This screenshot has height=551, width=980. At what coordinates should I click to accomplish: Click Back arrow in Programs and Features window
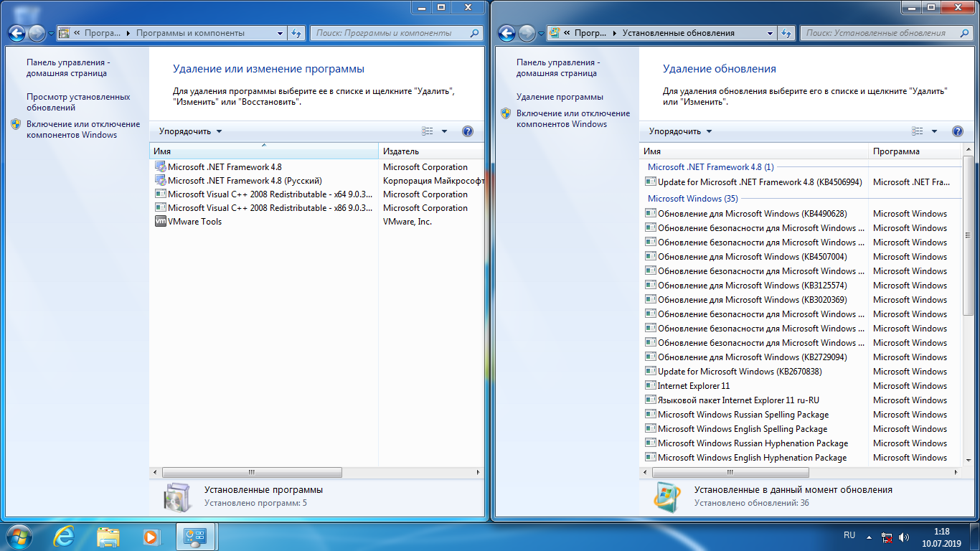pos(17,33)
